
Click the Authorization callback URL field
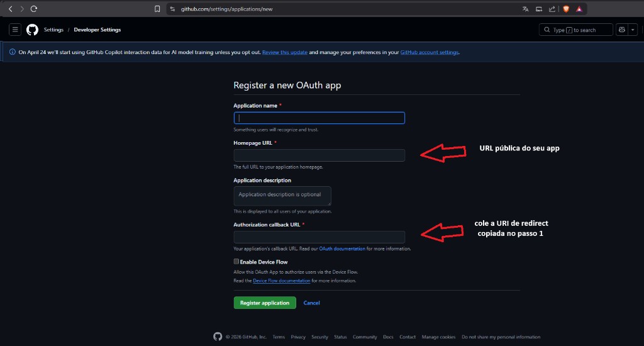tap(319, 237)
